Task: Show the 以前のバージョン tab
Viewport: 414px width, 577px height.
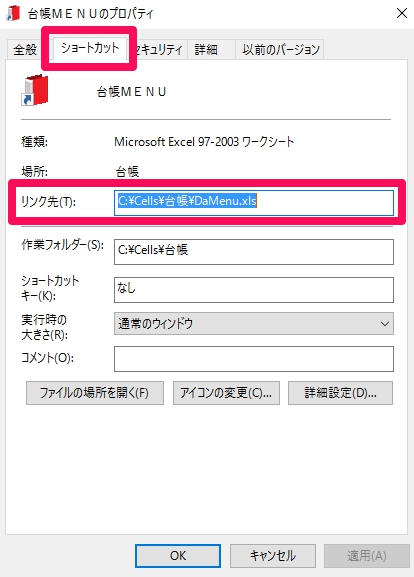Action: tap(280, 49)
